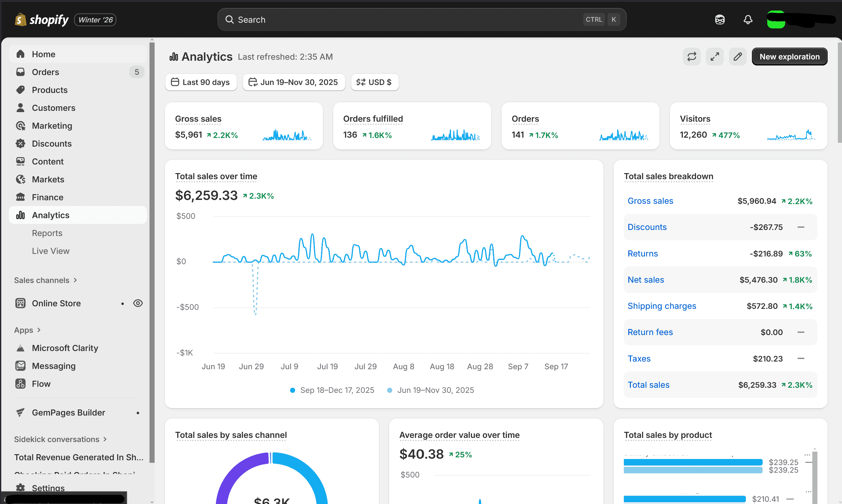
Task: Open Reports under Analytics
Action: pyautogui.click(x=47, y=233)
